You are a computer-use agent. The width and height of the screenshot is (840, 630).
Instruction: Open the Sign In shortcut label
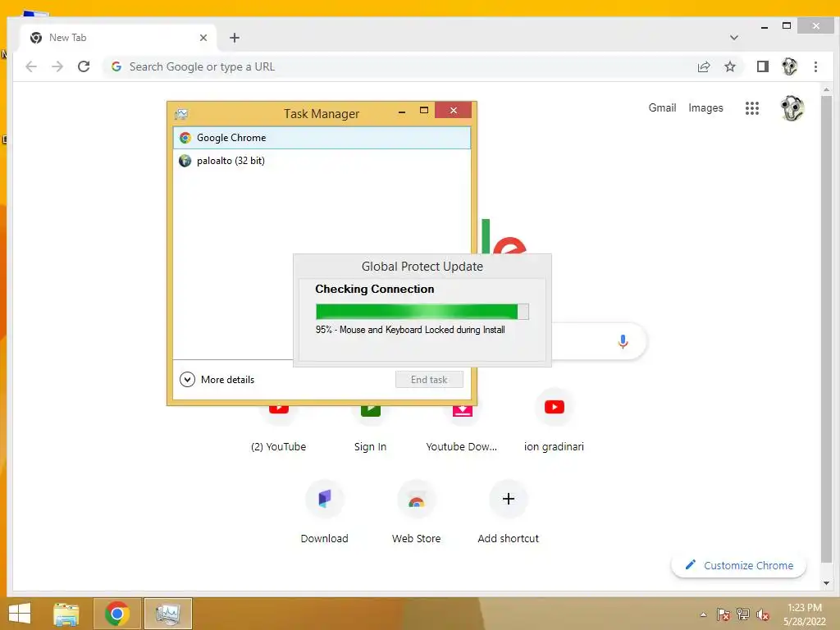[x=370, y=447]
